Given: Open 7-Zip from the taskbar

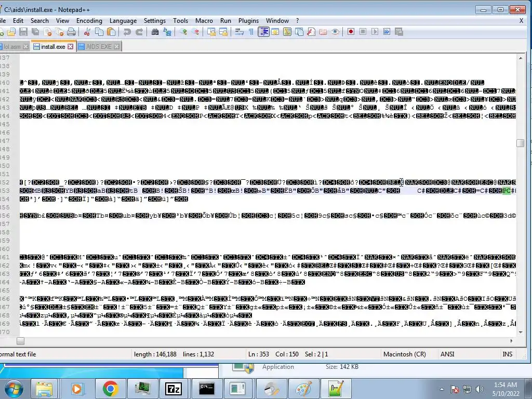Looking at the screenshot, I should 174,389.
